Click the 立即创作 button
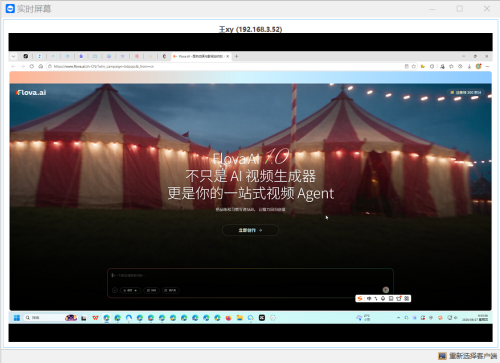 250,230
